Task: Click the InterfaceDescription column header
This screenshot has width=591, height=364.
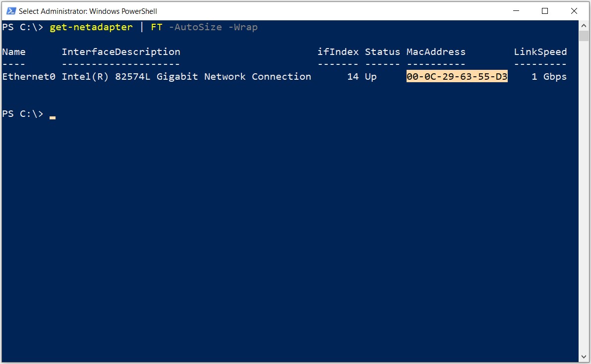Action: (121, 52)
